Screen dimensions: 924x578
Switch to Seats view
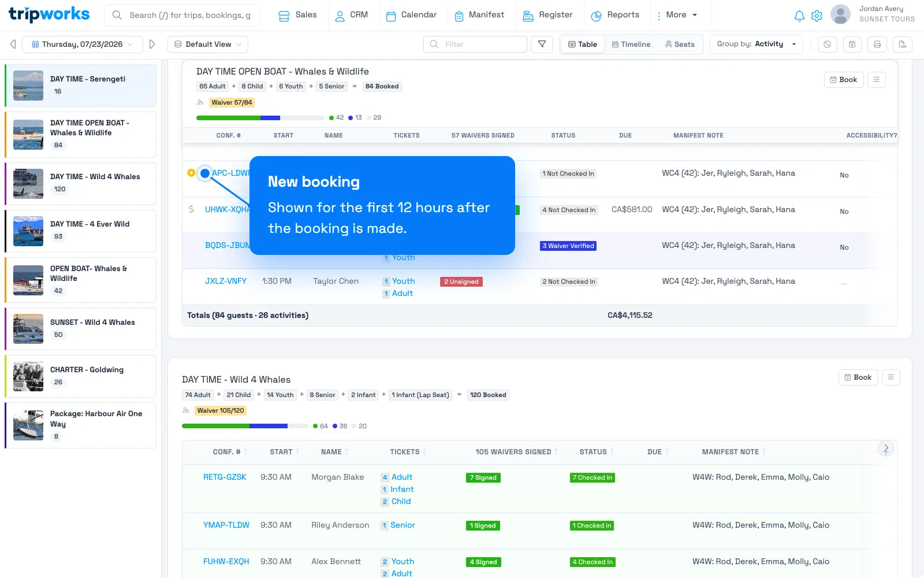(x=680, y=45)
